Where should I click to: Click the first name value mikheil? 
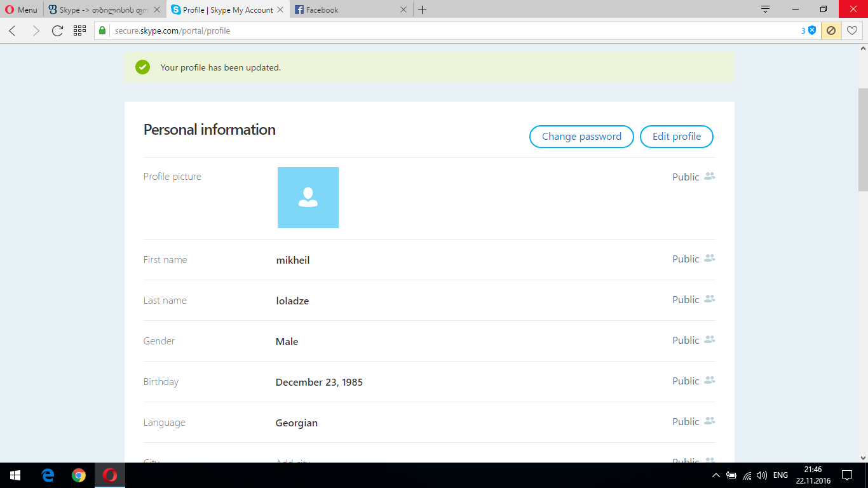tap(293, 261)
